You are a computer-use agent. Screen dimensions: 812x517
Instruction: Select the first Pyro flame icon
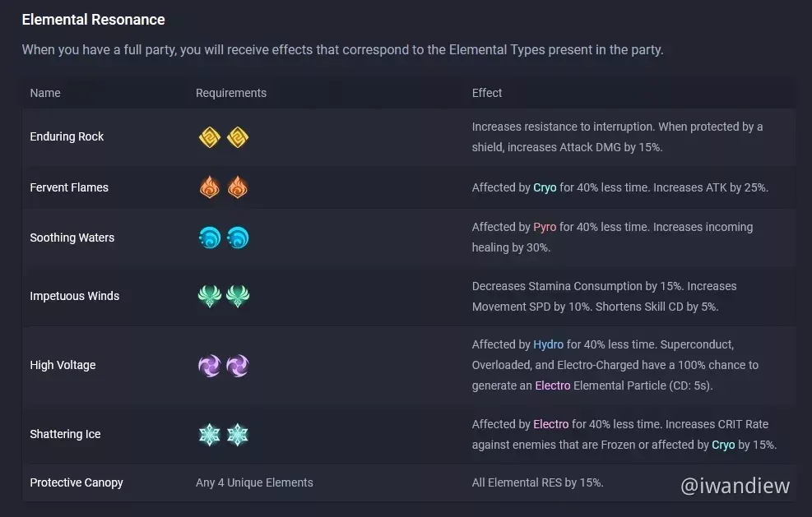point(210,187)
